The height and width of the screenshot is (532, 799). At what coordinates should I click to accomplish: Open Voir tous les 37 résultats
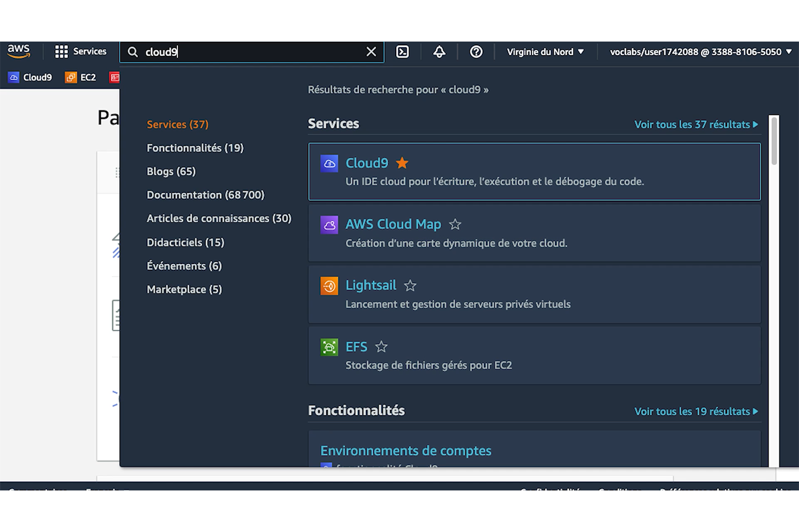[x=696, y=125]
